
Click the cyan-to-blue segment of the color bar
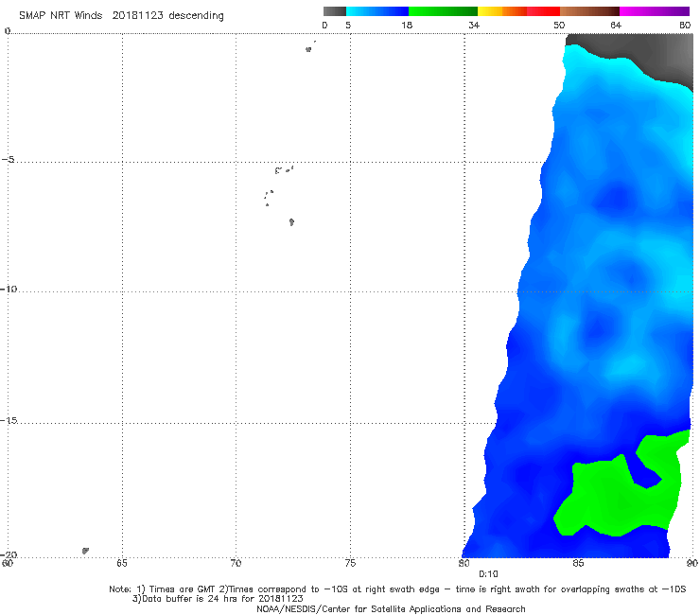pyautogui.click(x=377, y=11)
